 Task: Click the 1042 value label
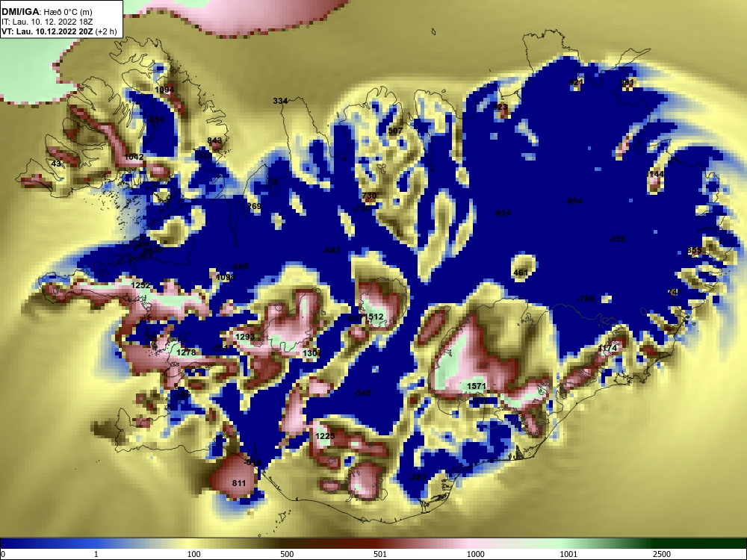point(134,157)
